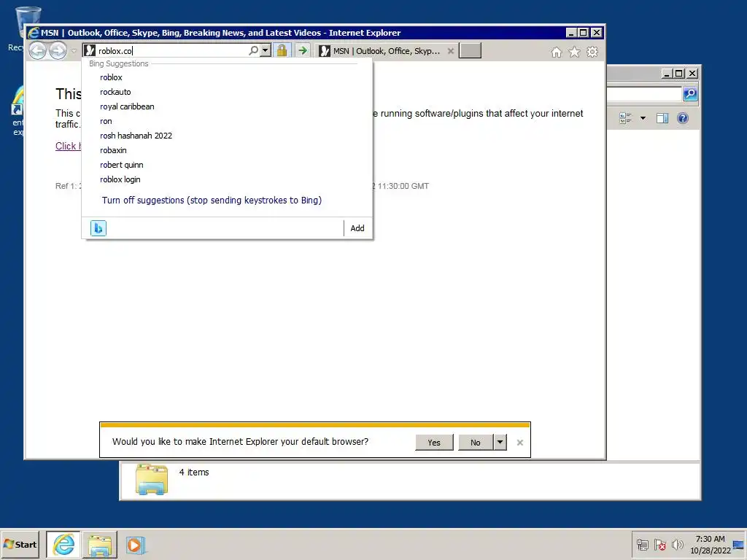This screenshot has width=747, height=560.
Task: Click the address bar search magnifier
Action: point(253,50)
